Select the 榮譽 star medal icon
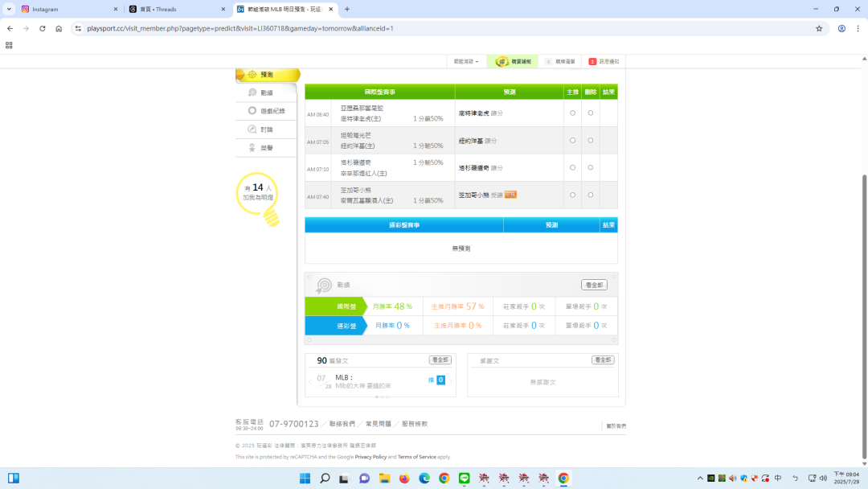Image resolution: width=868 pixels, height=489 pixels. pos(252,148)
